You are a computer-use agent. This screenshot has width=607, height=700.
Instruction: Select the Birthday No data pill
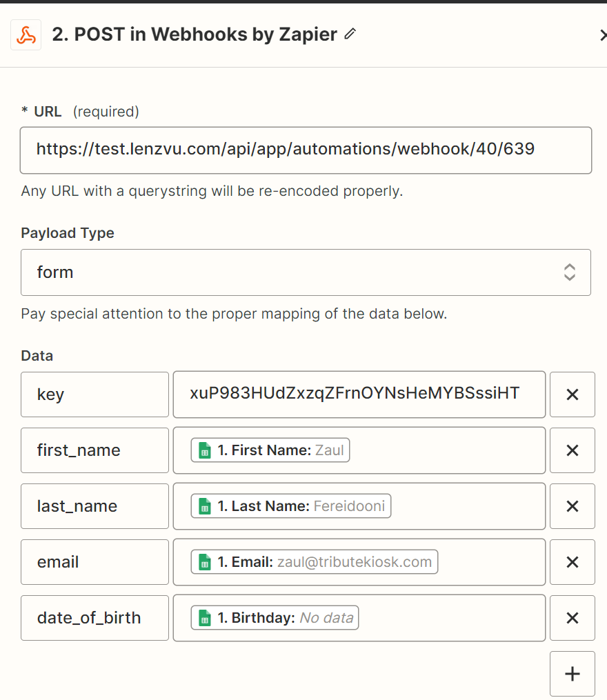click(x=275, y=618)
